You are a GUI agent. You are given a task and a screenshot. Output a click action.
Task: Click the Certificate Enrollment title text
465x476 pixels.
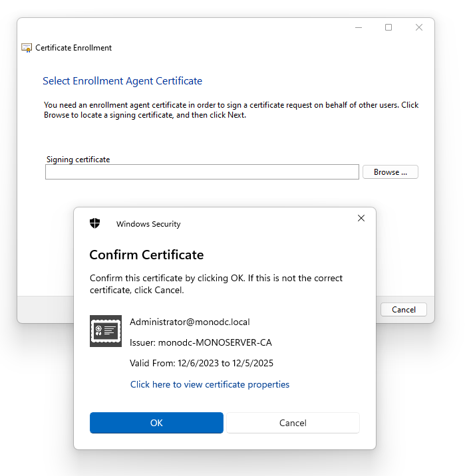[x=73, y=48]
